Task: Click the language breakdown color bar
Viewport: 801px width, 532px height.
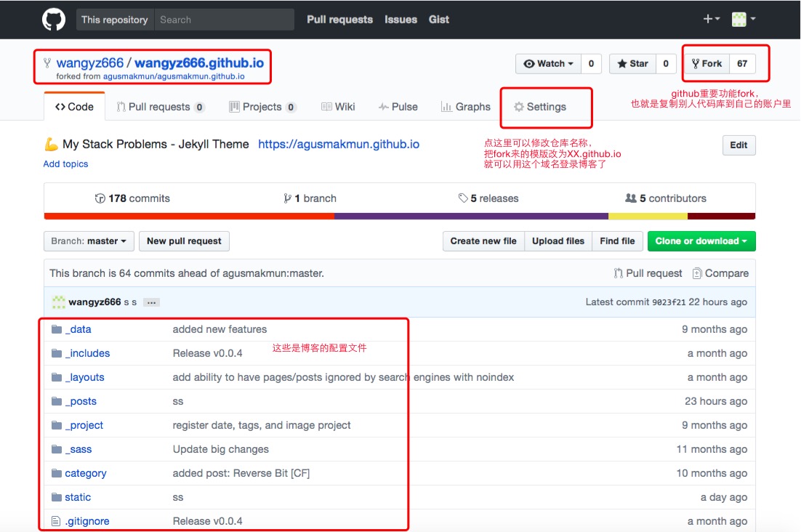Action: 400,217
